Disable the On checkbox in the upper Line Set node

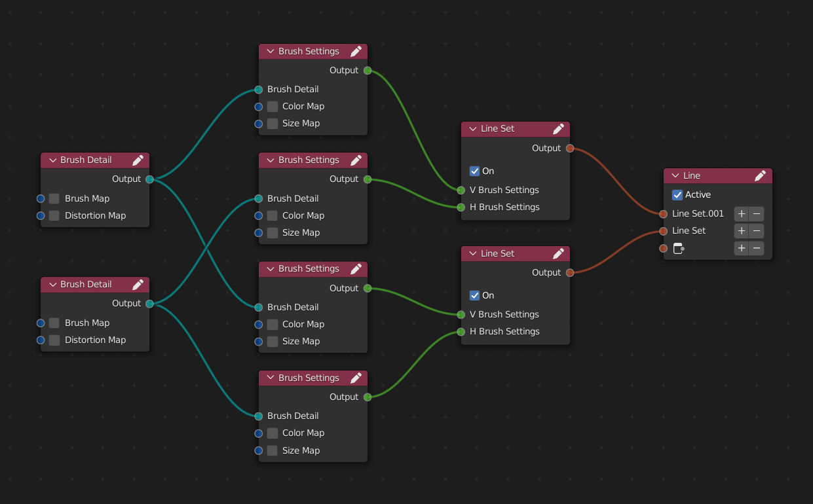tap(474, 171)
